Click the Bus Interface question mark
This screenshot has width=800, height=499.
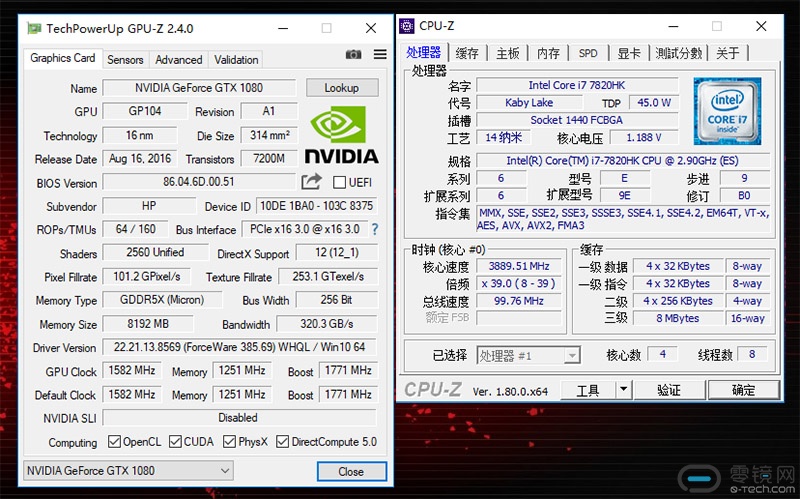click(x=375, y=229)
